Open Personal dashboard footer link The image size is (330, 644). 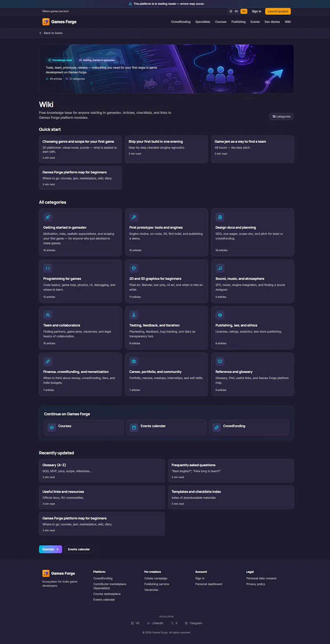click(209, 584)
